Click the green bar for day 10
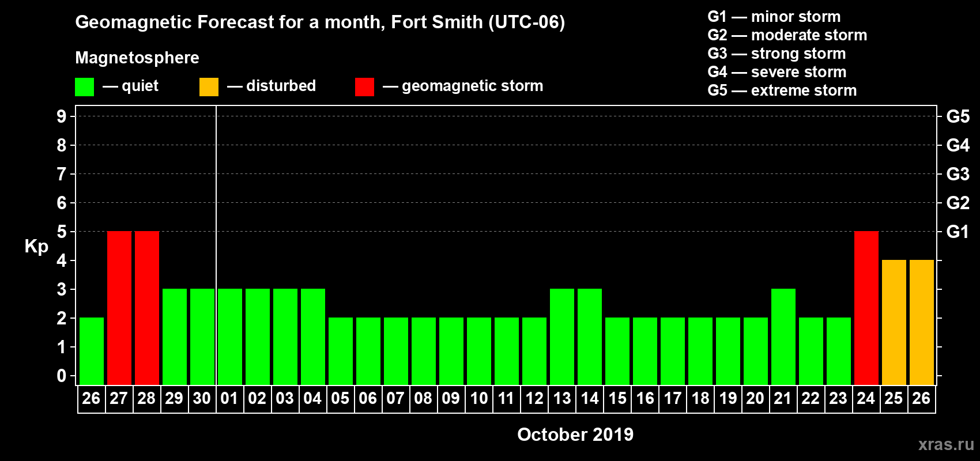Screen dimensions: 980x461 click(x=479, y=352)
